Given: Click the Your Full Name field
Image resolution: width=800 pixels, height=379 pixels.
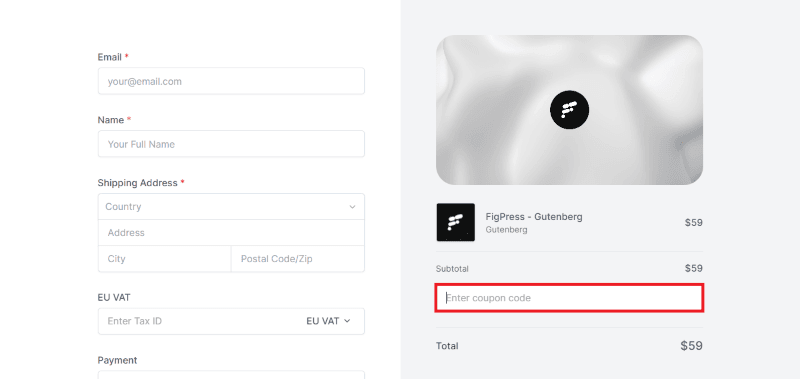Looking at the screenshot, I should pos(231,144).
